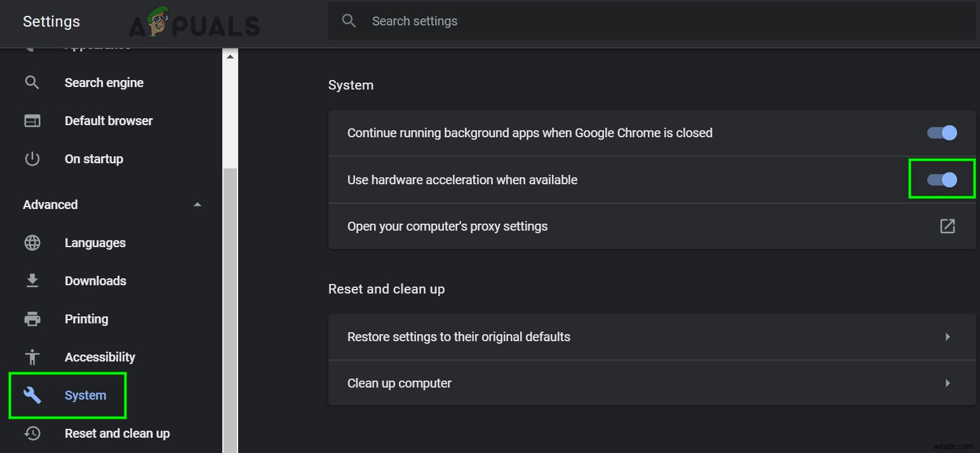Select the Languages globe icon

pos(32,243)
